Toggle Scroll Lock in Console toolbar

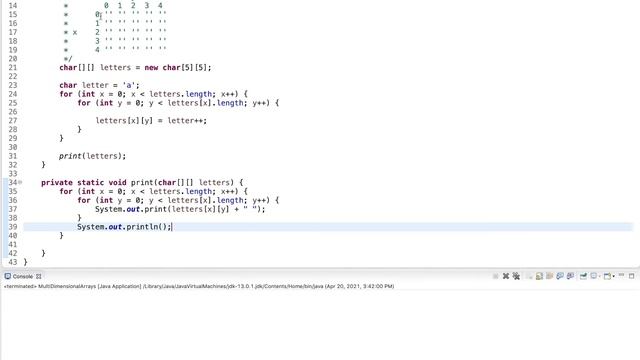point(539,276)
